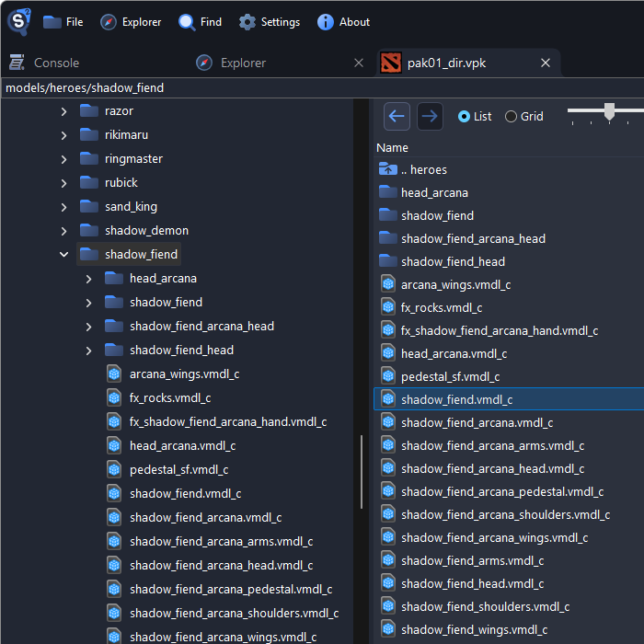Click shadow_fiend_arms.vmdl_c icon in file list
Viewport: 644px width, 644px height.
pyautogui.click(x=388, y=560)
